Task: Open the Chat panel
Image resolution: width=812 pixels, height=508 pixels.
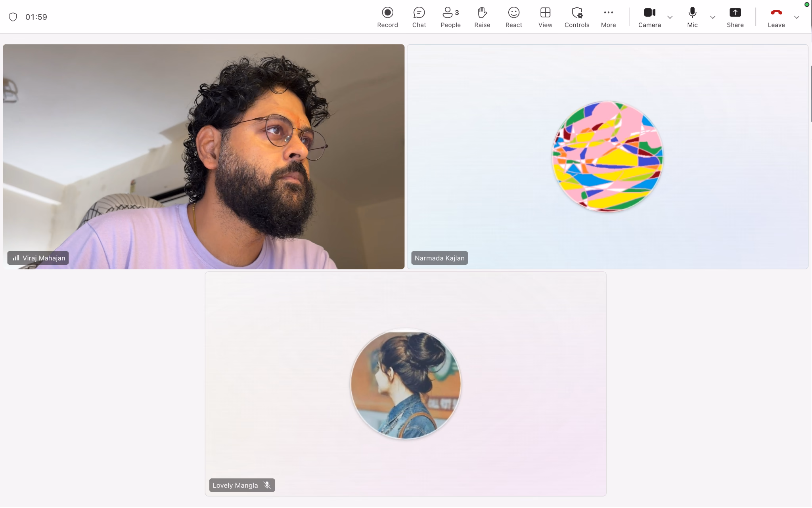Action: tap(419, 17)
